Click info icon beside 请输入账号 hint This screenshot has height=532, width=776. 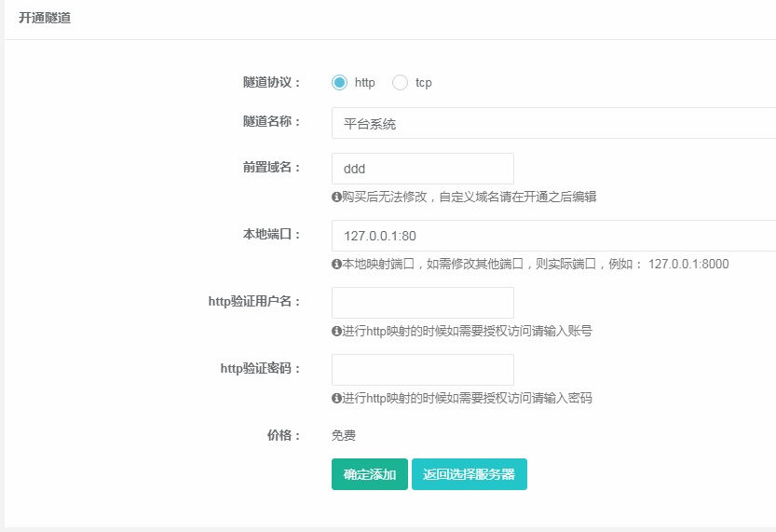pyautogui.click(x=336, y=331)
